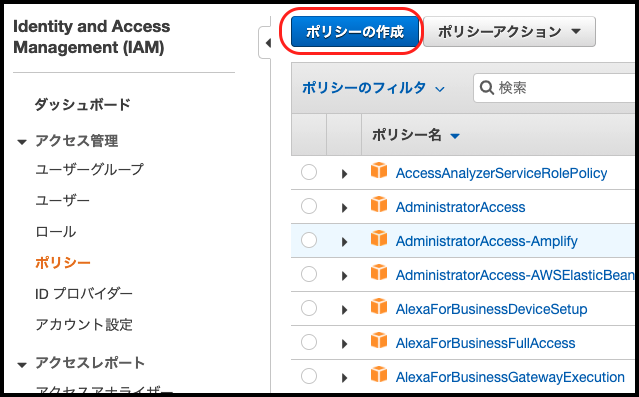Select radio button for AlexaForBusinessFullAccess
639x397 pixels.
point(309,342)
